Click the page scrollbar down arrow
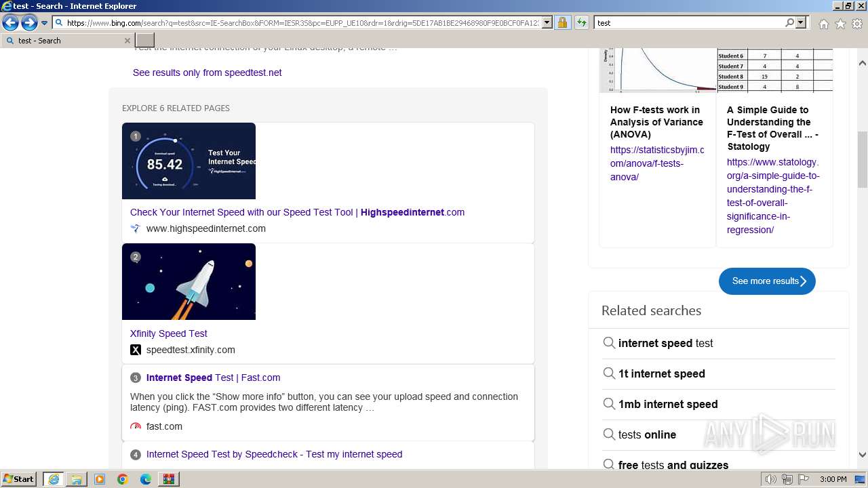Viewport: 868px width, 488px height. (x=862, y=455)
